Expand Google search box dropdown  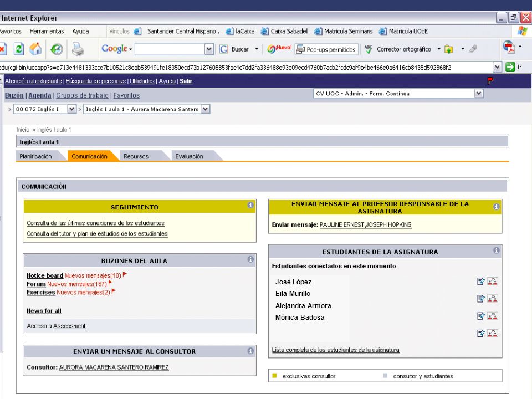(x=209, y=49)
